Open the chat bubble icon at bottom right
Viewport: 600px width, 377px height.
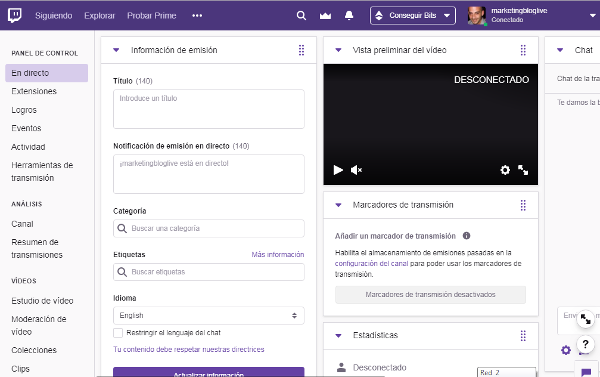(x=586, y=372)
